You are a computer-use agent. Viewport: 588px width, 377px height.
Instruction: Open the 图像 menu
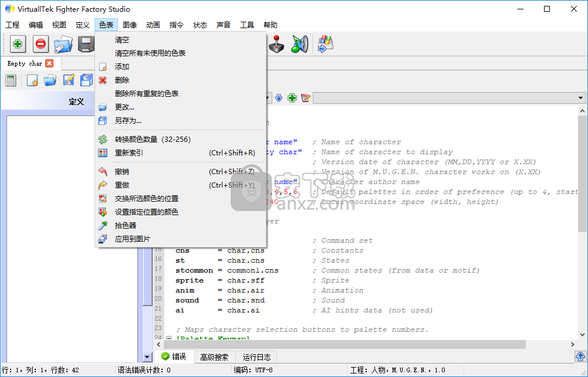130,25
